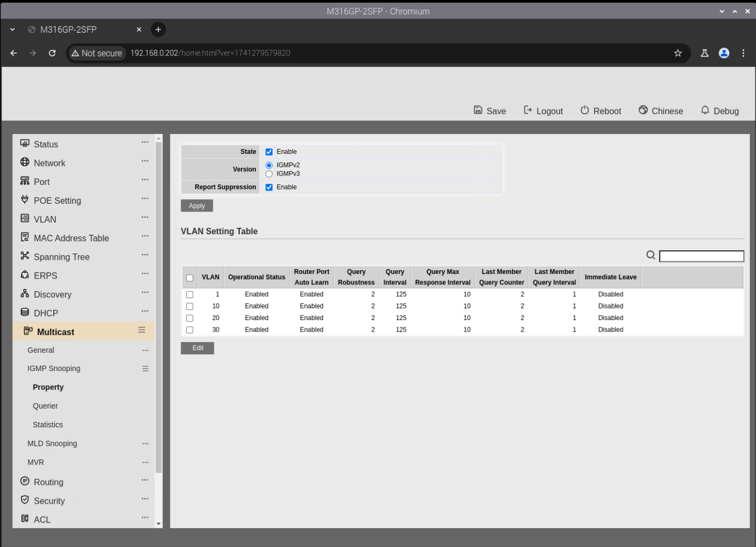Screen dimensions: 756x547
Task: Select the IGMPv3 radio button
Action: [x=269, y=174]
